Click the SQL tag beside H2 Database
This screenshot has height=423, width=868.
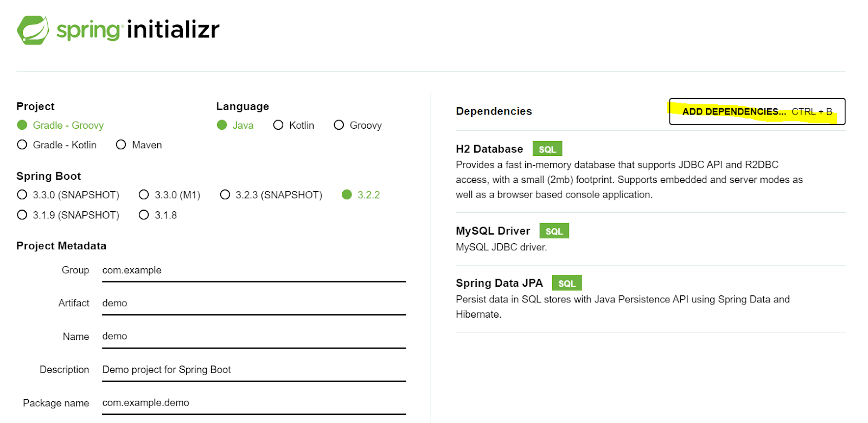tap(547, 149)
